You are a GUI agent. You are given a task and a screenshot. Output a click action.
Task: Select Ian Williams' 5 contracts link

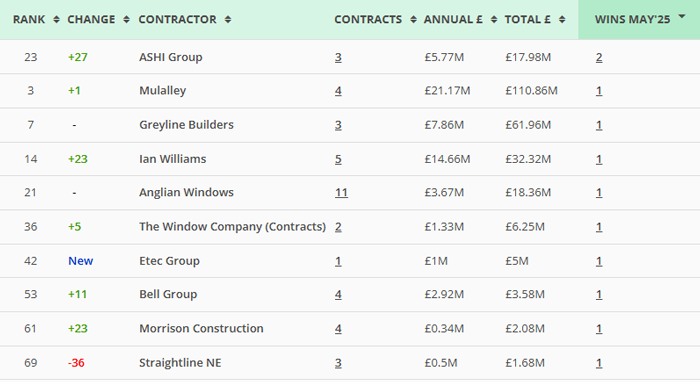338,159
